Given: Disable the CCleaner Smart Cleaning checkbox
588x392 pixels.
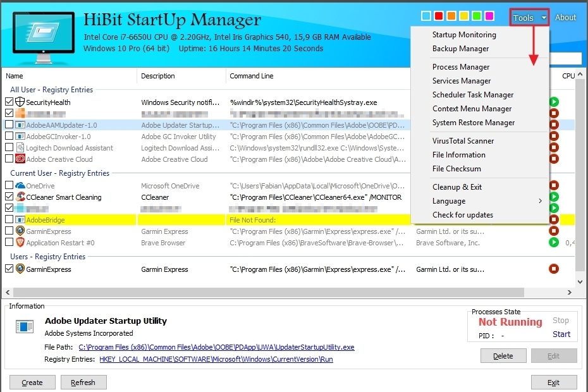Looking at the screenshot, I should click(9, 197).
